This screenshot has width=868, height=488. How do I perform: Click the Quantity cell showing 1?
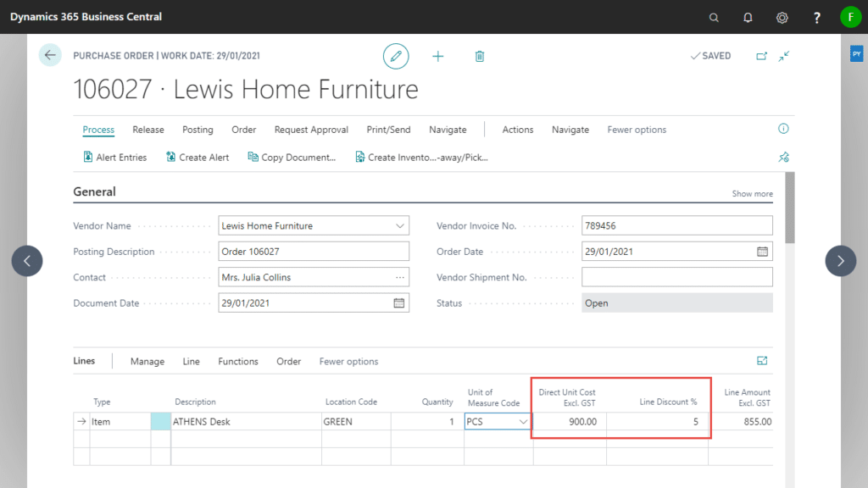pos(427,422)
